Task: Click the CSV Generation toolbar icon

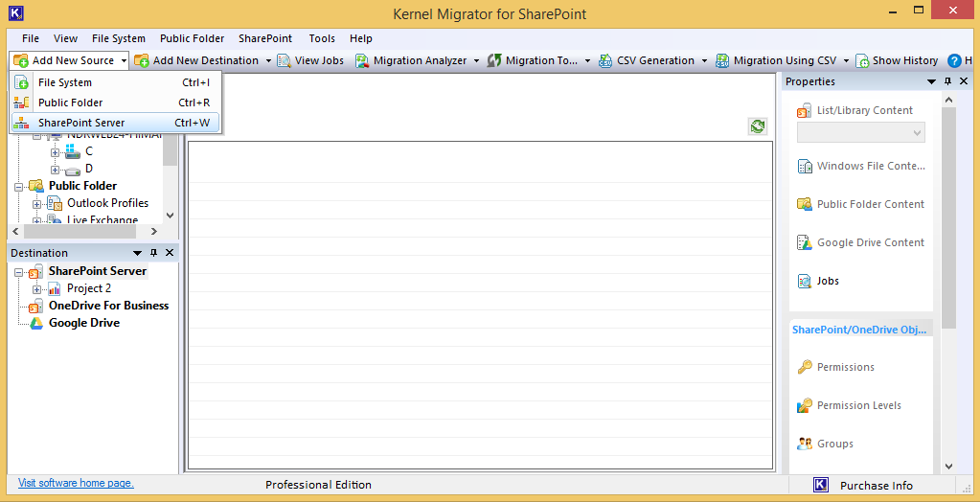Action: tap(605, 60)
